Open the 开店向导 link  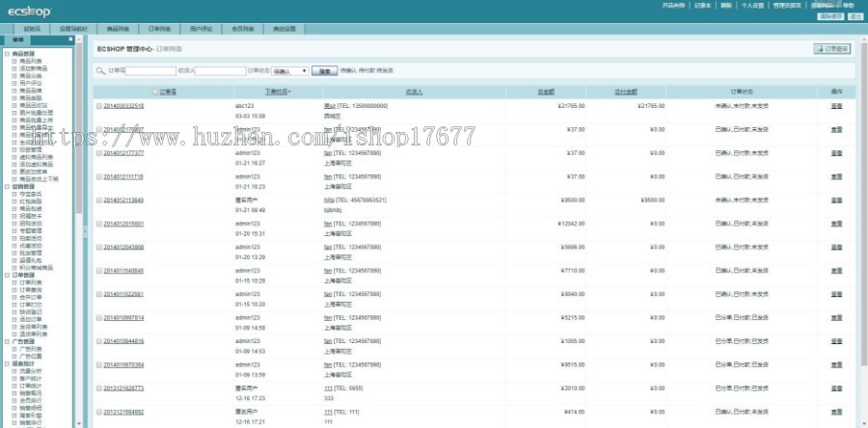tap(673, 5)
